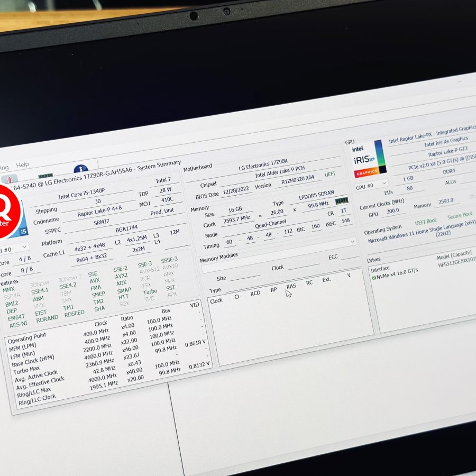Click the Raptor Lake-P GT2 GPU codename
This screenshot has height=476, width=476.
point(448,152)
